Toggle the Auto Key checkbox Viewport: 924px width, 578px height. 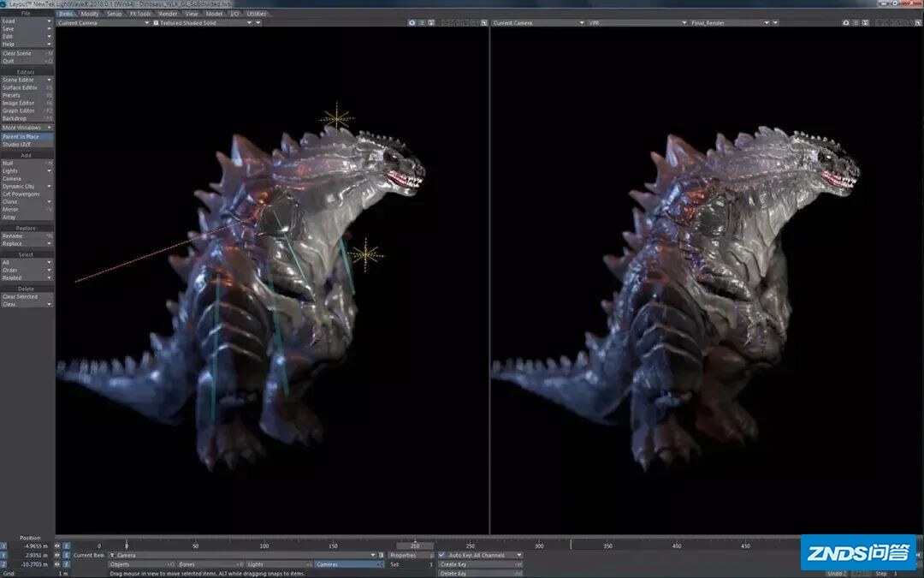pos(442,555)
